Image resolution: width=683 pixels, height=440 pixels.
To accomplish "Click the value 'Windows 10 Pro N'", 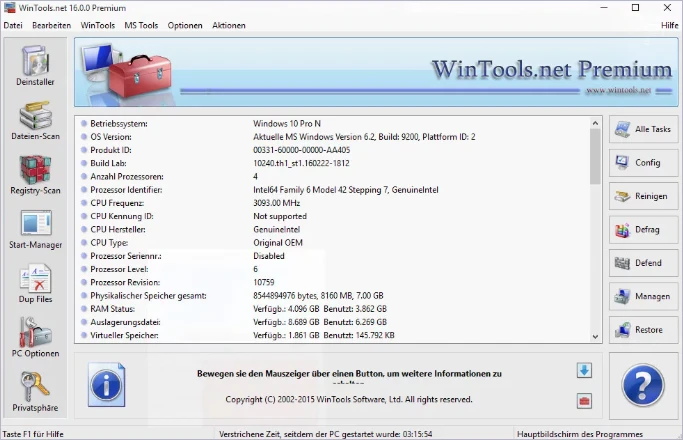I will [x=287, y=124].
